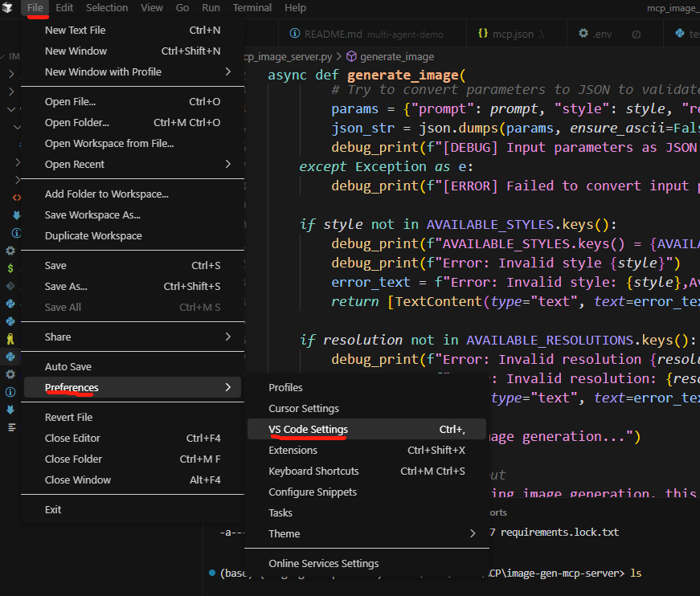Click the orange angle-brackets file icon in explorer

[x=17, y=198]
